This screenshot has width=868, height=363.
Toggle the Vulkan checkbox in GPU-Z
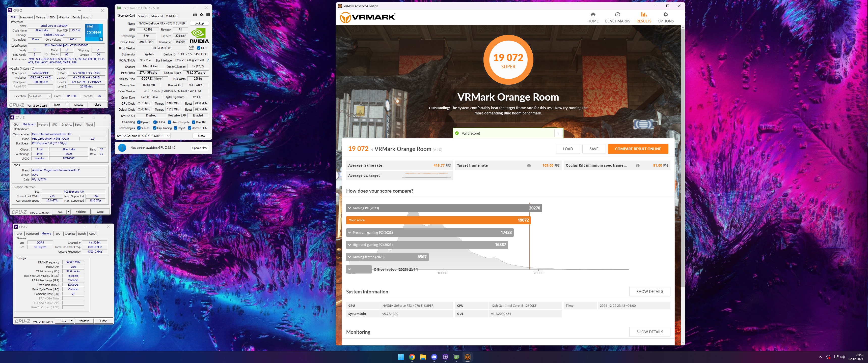coord(139,128)
